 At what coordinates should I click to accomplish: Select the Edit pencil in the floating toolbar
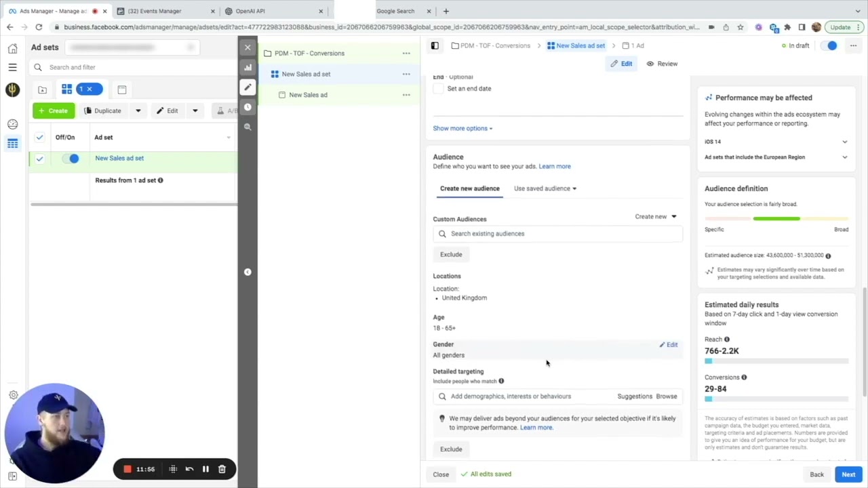pyautogui.click(x=248, y=87)
